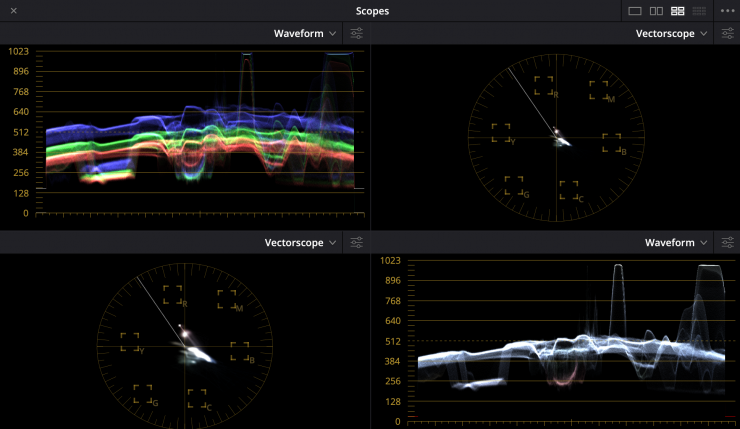Click the magenta M target in bottom-left vectorscope

228,300
